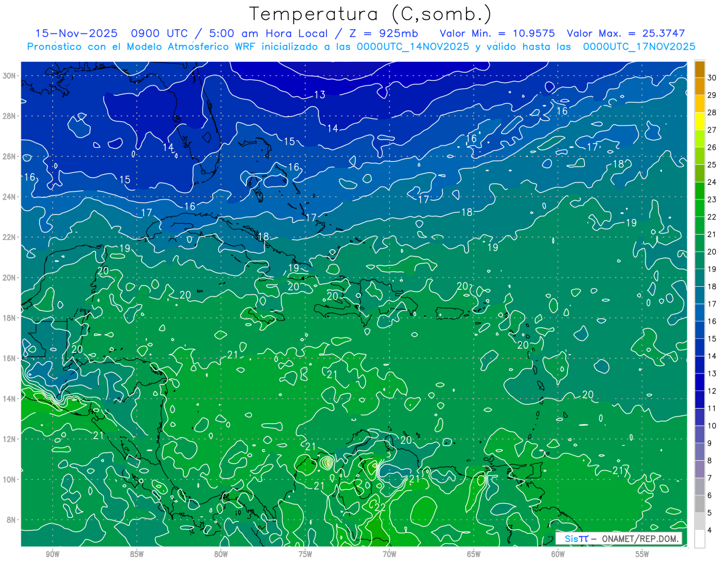Click the color scale value "25"
The width and height of the screenshot is (728, 562).
(712, 165)
